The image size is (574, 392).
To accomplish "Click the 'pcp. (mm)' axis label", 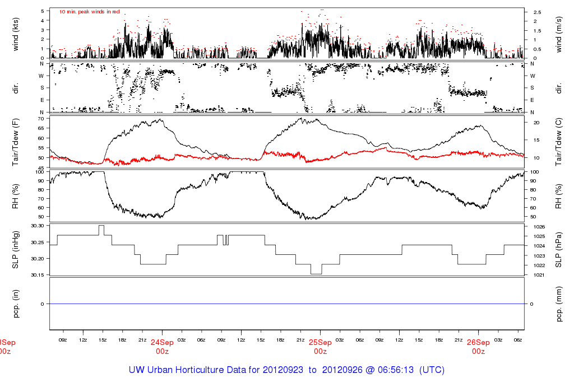I will pyautogui.click(x=559, y=304).
